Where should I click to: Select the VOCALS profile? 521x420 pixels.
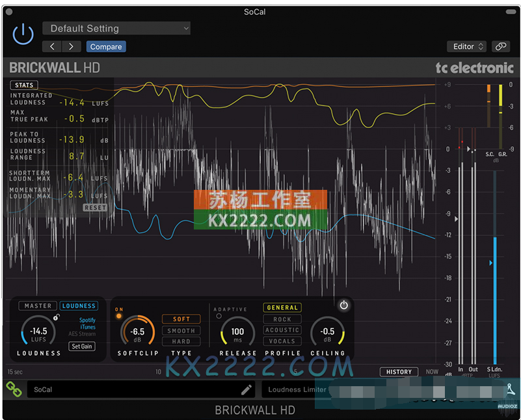click(282, 341)
